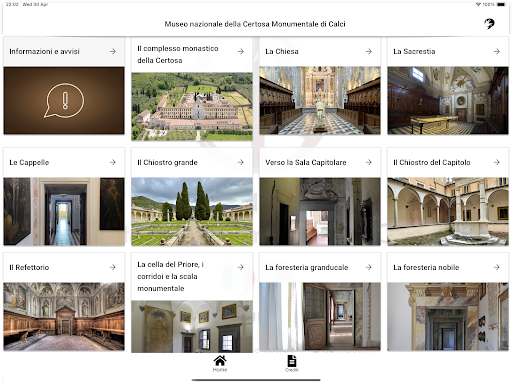
Task: Click arrow beside La cella del Priore
Action: click(241, 267)
